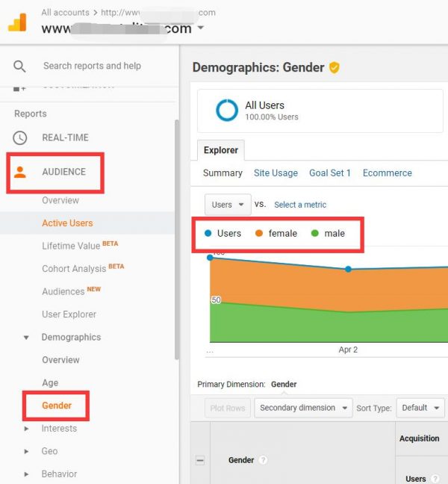Switch to the Site Usage tab
Image resolution: width=448 pixels, height=484 pixels.
point(276,173)
